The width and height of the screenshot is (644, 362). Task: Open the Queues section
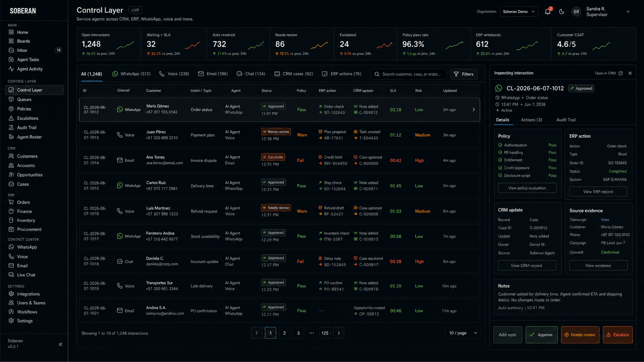(24, 99)
